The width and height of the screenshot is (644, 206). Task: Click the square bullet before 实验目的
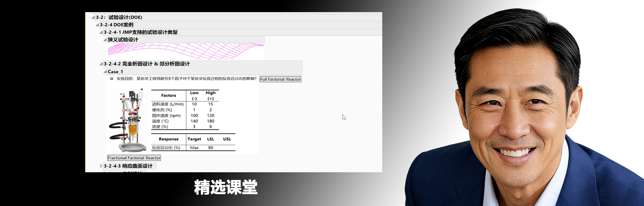[x=112, y=79]
